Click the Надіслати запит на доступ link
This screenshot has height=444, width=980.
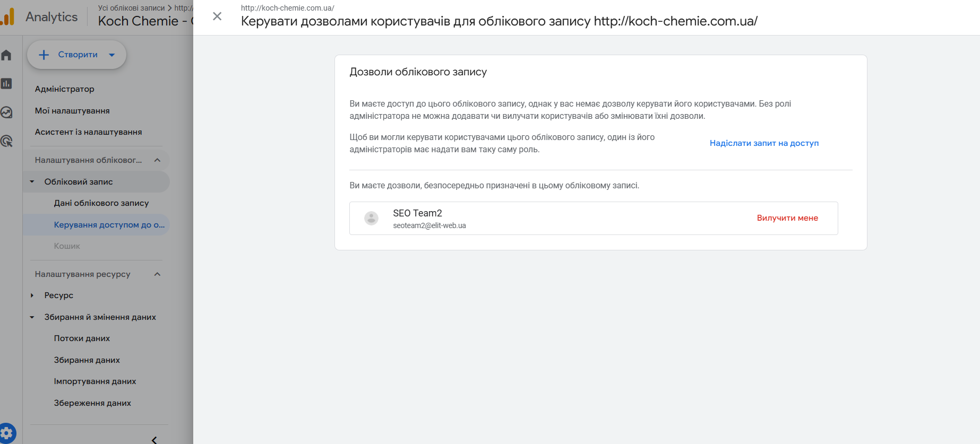pos(764,143)
